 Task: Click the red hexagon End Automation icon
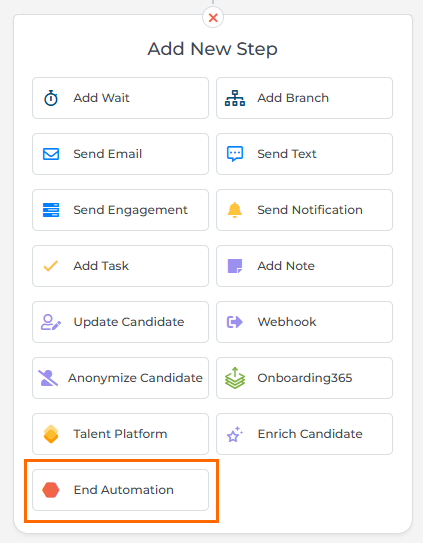[x=51, y=490]
